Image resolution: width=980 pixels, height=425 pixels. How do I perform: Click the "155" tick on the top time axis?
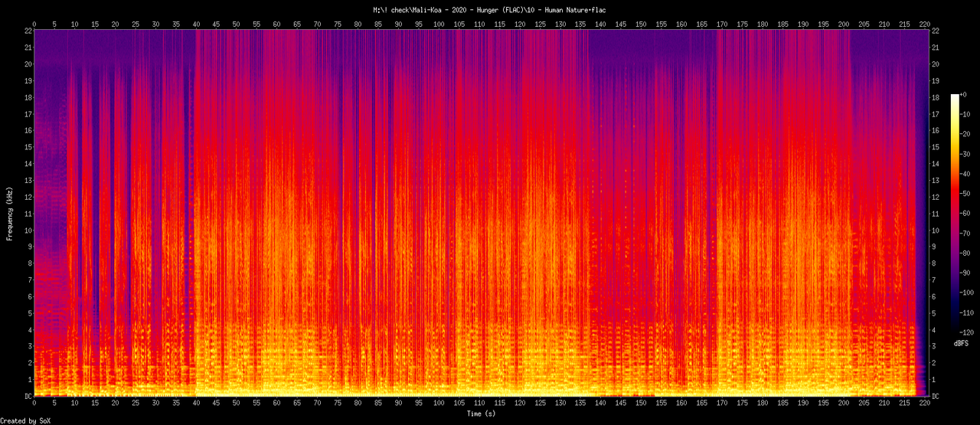[x=661, y=24]
